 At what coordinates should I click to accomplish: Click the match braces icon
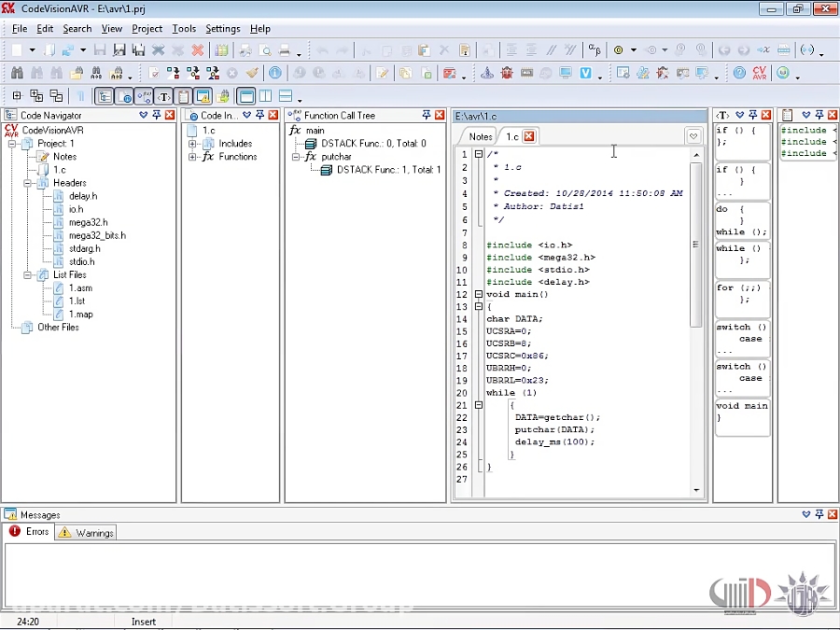tap(806, 49)
